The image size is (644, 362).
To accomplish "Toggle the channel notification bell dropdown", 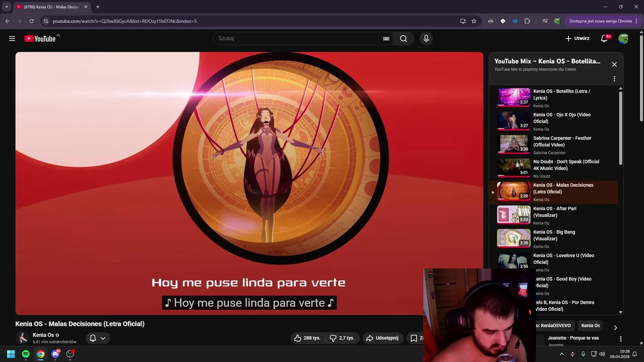I will point(98,338).
